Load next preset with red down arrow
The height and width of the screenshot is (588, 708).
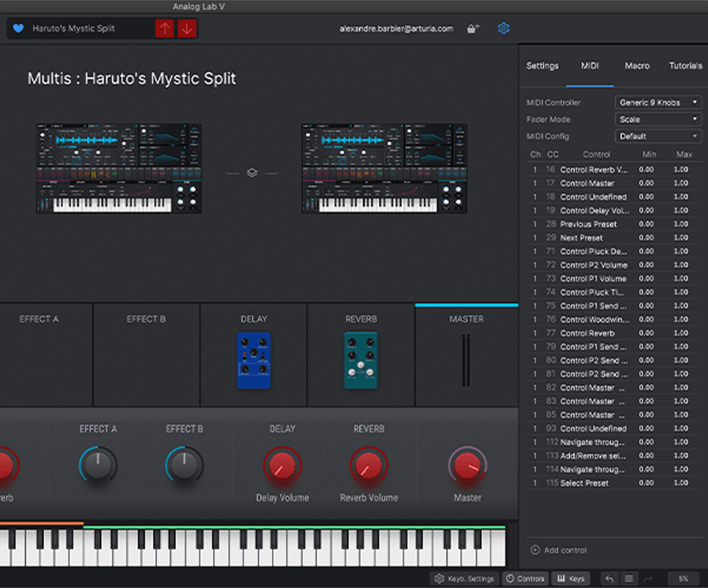tap(187, 28)
